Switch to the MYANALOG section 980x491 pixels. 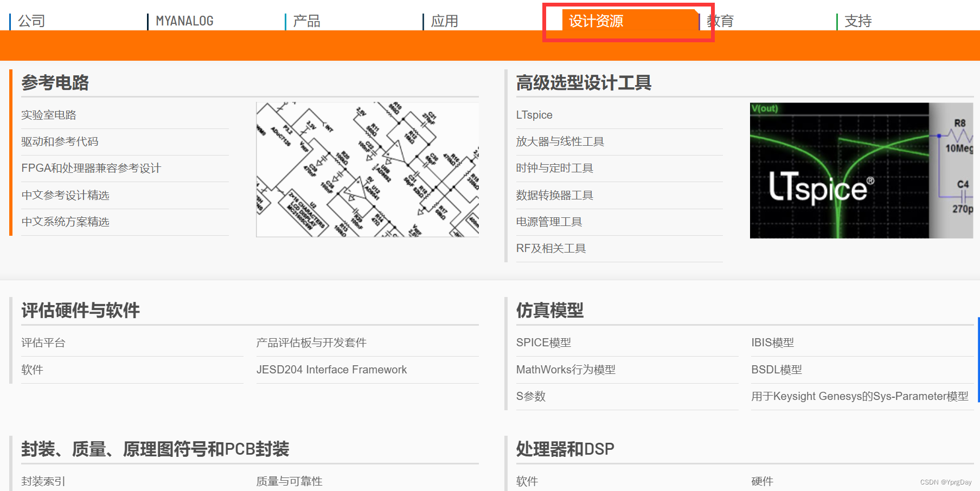[x=184, y=21]
